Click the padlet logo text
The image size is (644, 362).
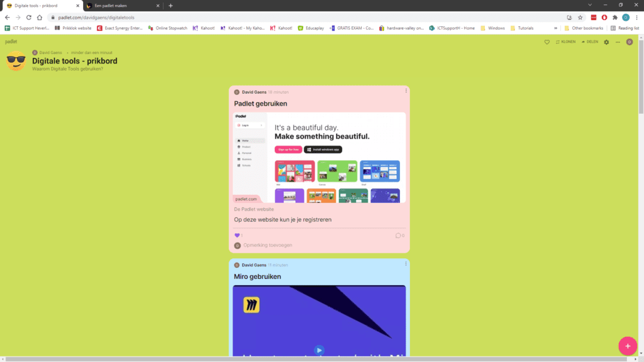click(x=11, y=41)
